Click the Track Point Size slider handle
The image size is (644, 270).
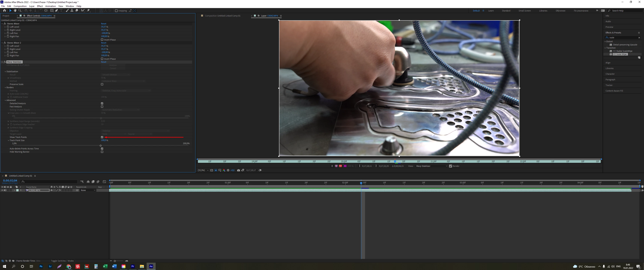pyautogui.click(x=101, y=146)
